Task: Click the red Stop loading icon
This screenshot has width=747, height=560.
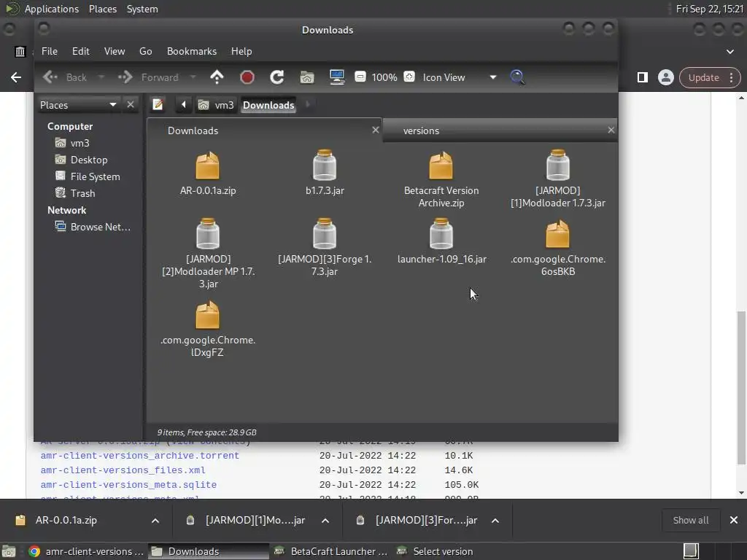Action: point(247,77)
